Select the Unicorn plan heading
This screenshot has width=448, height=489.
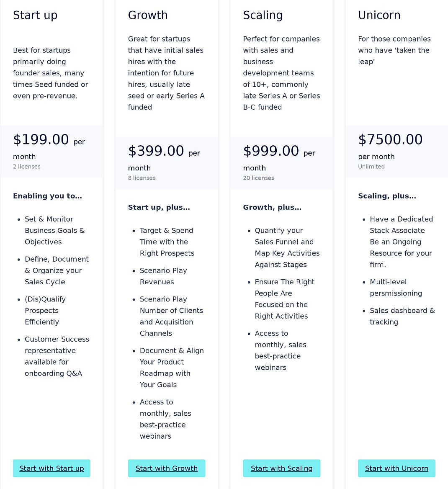(x=379, y=15)
